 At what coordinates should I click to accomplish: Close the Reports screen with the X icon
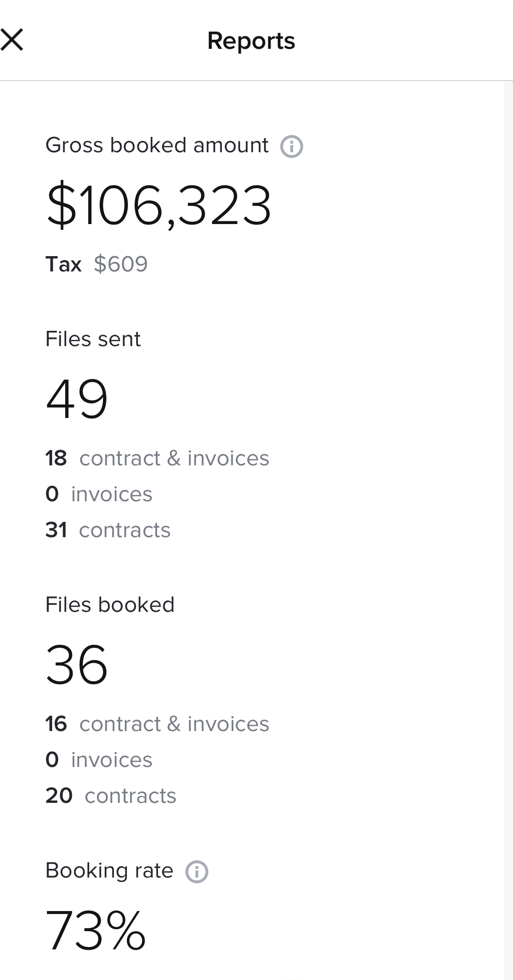(x=12, y=40)
